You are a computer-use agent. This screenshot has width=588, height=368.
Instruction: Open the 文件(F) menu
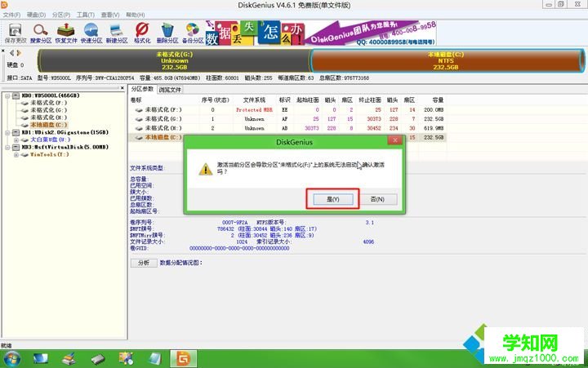(11, 15)
